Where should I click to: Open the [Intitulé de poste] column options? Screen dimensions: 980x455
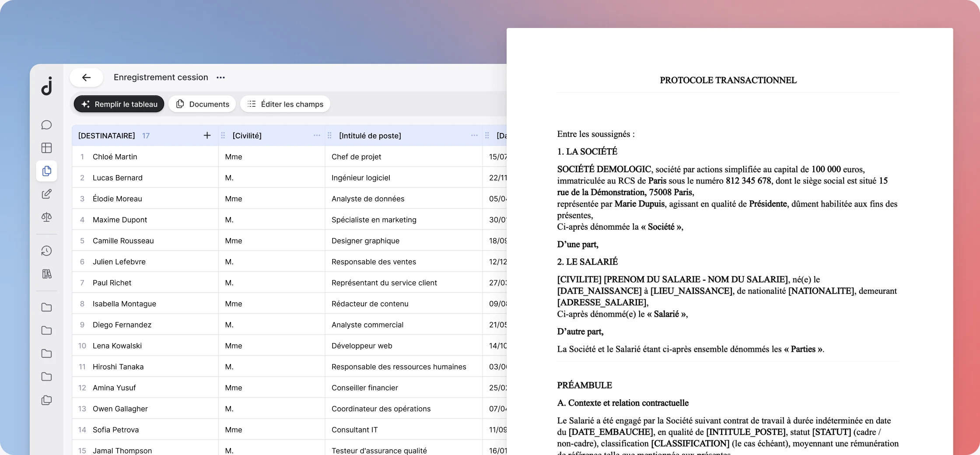tap(474, 136)
